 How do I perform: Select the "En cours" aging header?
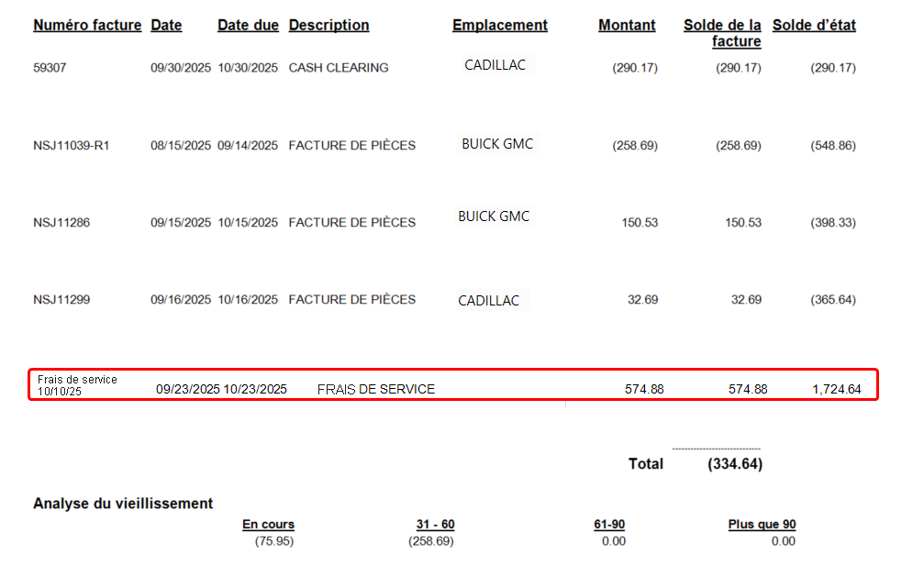268,525
